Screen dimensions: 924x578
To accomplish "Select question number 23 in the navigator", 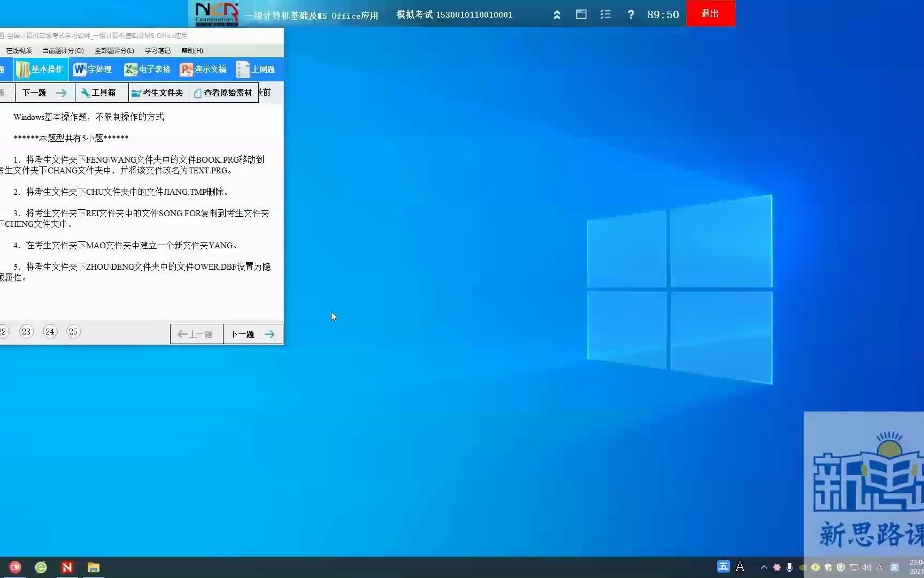I will pos(26,331).
